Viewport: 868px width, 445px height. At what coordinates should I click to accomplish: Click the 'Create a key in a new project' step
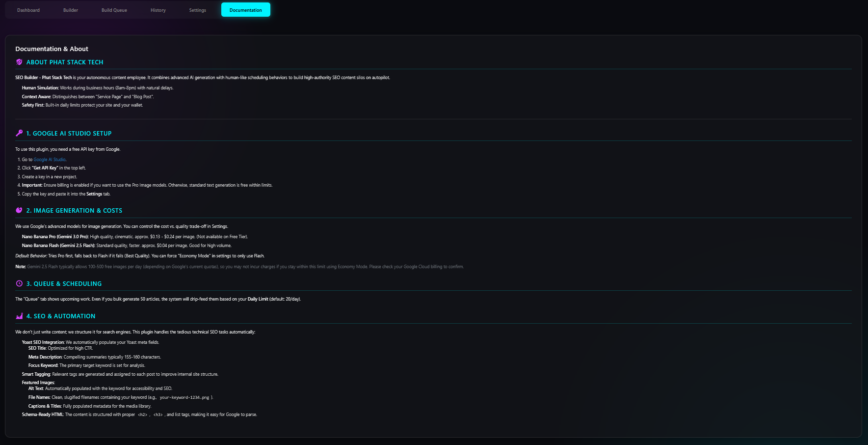click(x=50, y=177)
